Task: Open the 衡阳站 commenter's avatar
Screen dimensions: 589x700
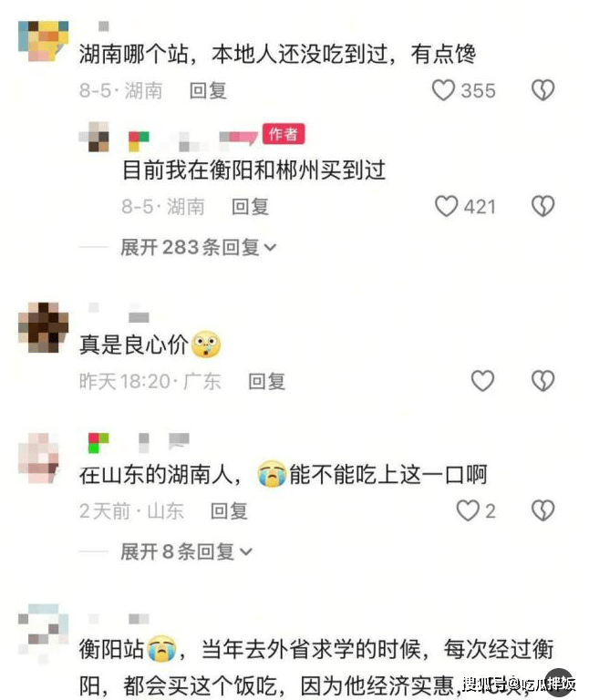Action: point(44,632)
